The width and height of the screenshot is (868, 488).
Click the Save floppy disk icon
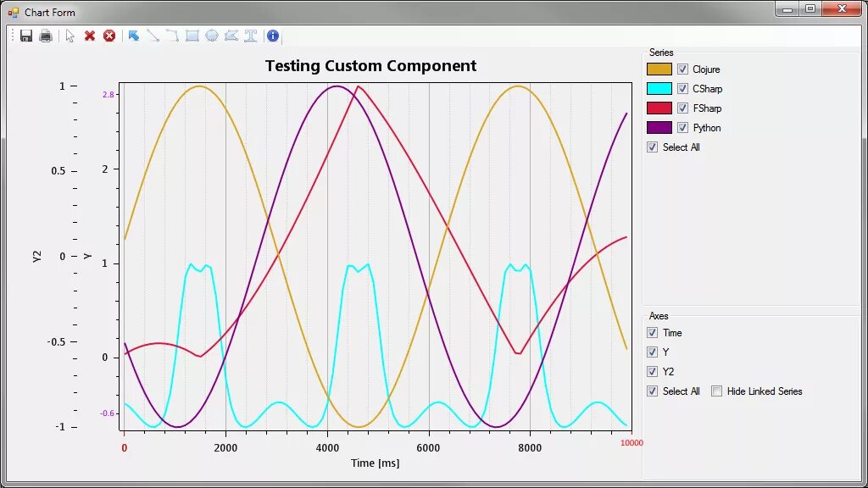(x=26, y=36)
